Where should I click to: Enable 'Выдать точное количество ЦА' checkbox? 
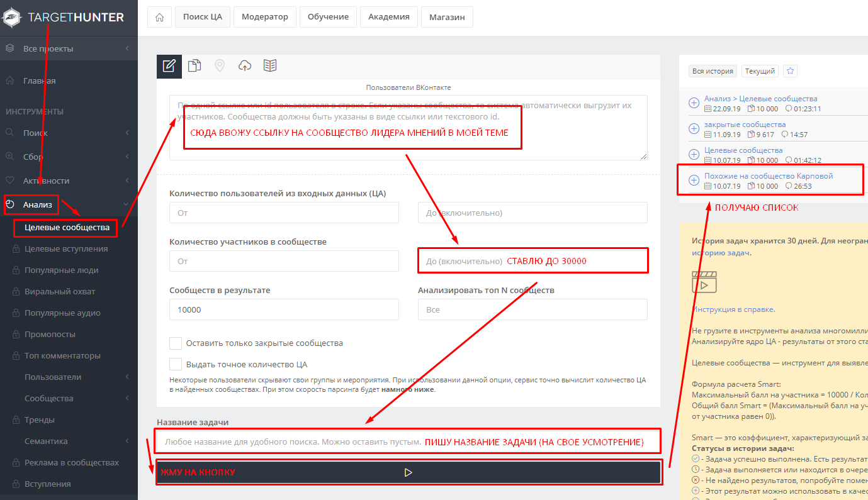pyautogui.click(x=176, y=364)
